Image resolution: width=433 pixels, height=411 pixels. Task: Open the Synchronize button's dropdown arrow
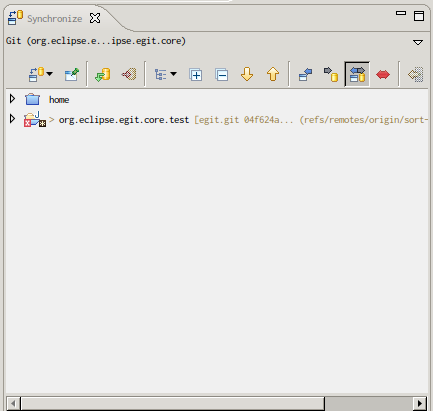50,74
